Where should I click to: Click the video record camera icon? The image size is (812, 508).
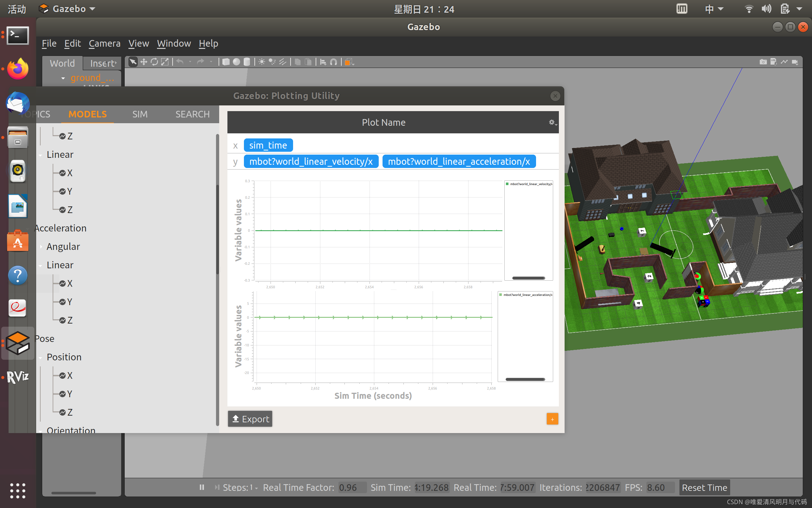coord(795,62)
